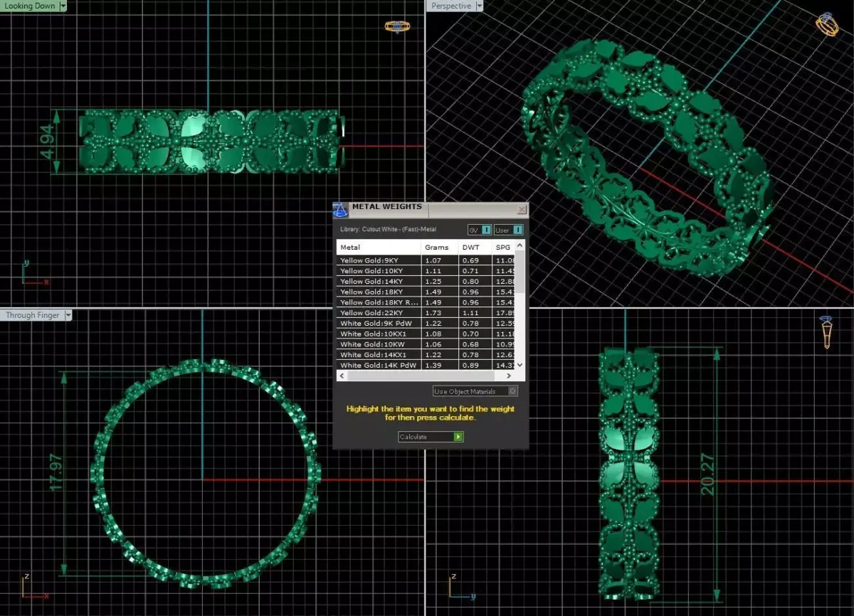Click the gold ring icon in Perspective viewport

coord(826,23)
